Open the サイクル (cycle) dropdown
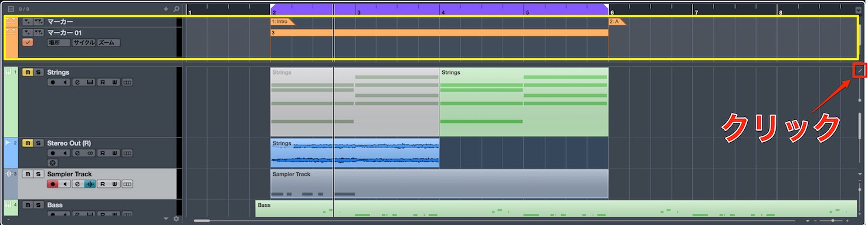Image resolution: width=868 pixels, height=225 pixels. click(84, 43)
